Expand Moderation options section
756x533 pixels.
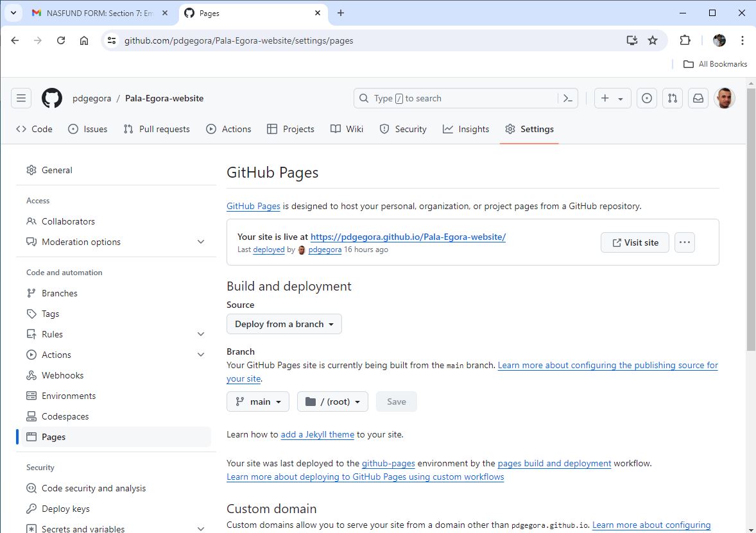pos(116,242)
